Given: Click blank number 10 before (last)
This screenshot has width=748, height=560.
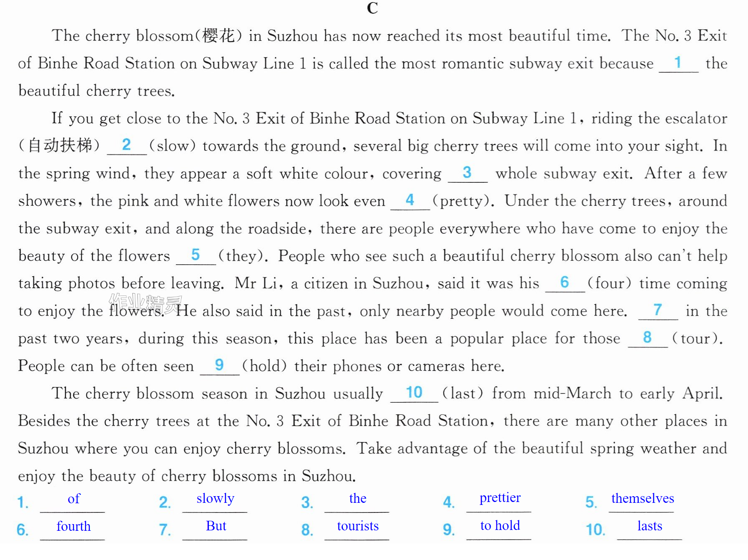Looking at the screenshot, I should coord(414,393).
